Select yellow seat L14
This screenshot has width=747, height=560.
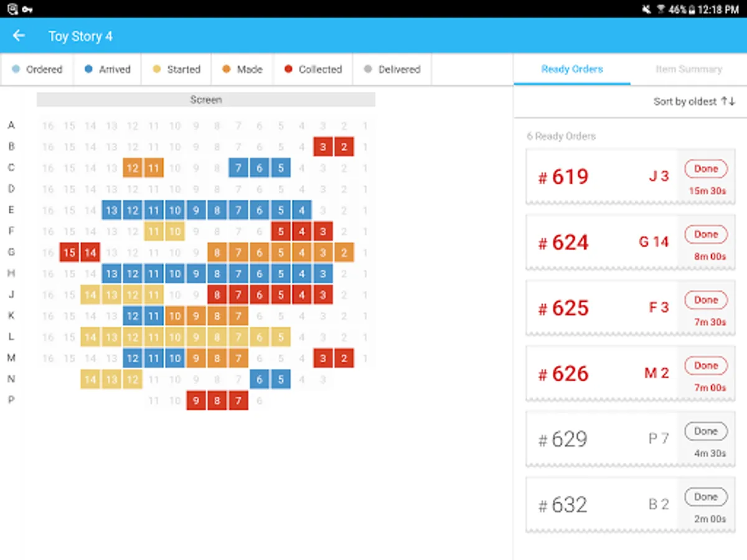pyautogui.click(x=90, y=337)
